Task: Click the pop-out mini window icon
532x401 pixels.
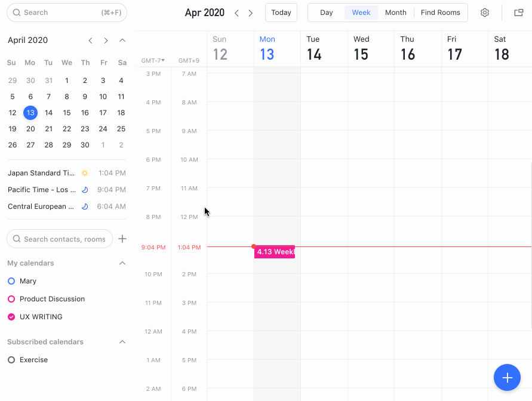Action: [518, 13]
